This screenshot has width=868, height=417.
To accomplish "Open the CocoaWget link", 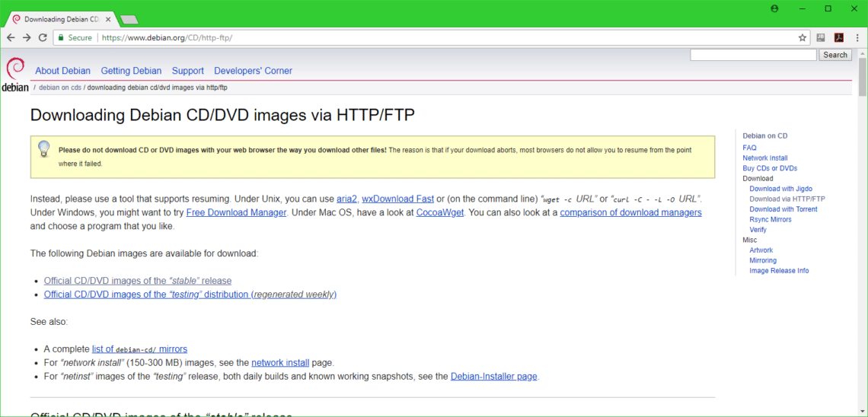I will pos(439,212).
